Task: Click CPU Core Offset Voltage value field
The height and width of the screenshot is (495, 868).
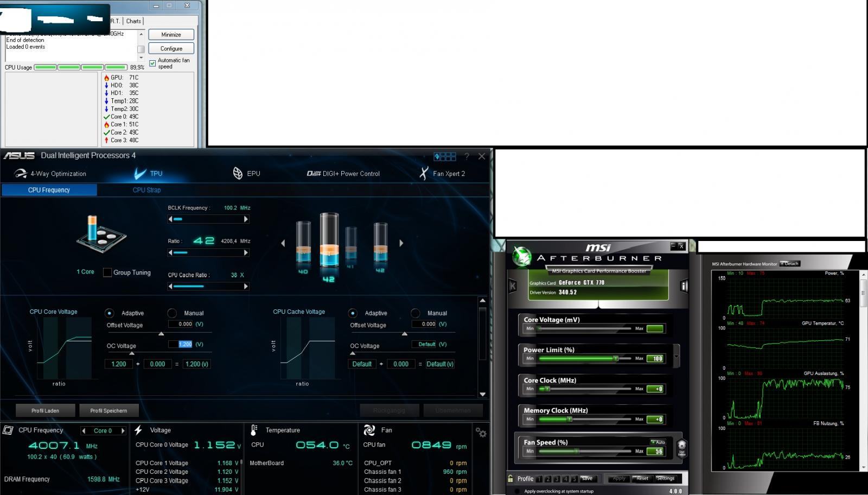Action: pyautogui.click(x=181, y=324)
